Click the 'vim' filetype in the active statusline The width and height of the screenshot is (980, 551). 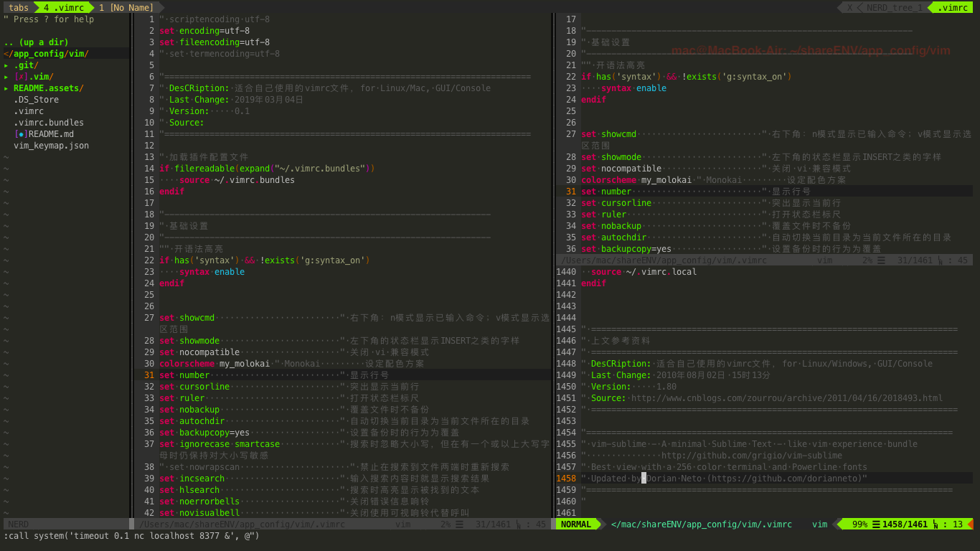click(819, 524)
